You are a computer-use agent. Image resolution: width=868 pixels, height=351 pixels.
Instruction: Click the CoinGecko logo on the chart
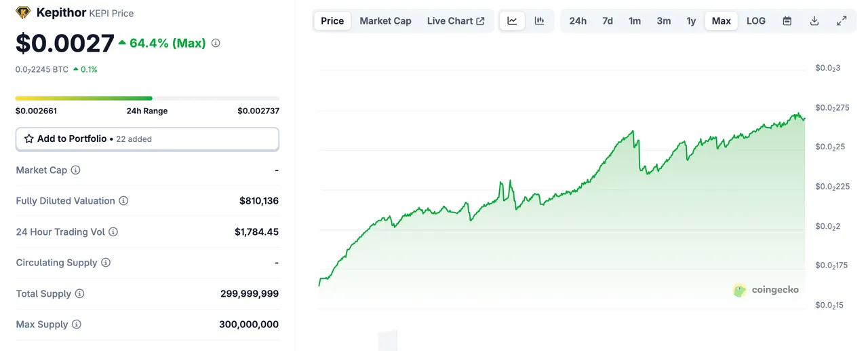766,290
